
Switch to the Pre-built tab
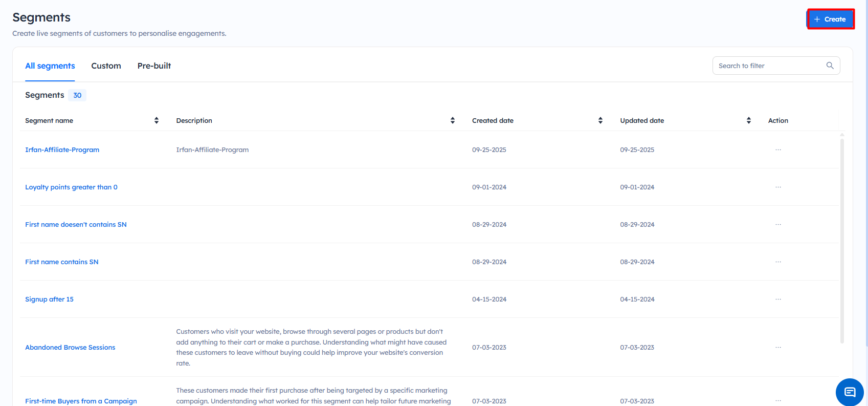coord(154,66)
